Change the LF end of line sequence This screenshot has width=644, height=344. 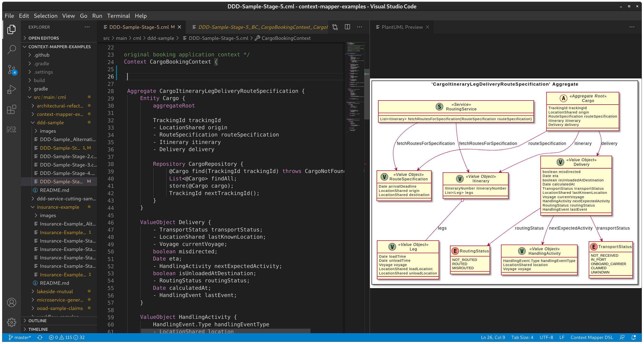pos(562,337)
